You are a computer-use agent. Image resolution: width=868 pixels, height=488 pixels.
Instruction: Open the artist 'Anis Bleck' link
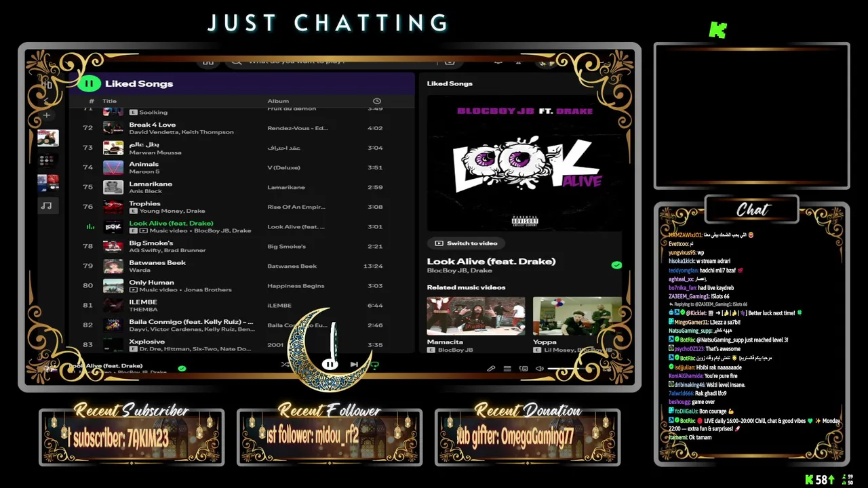pyautogui.click(x=146, y=191)
